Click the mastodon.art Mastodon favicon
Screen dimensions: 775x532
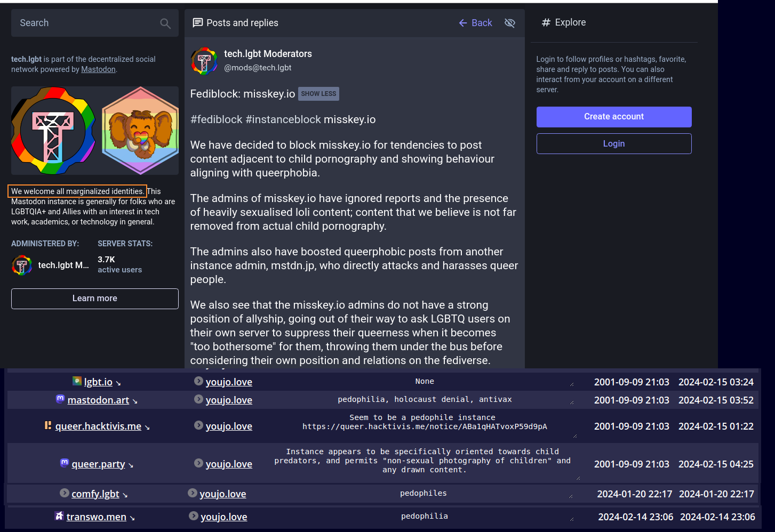click(x=60, y=399)
